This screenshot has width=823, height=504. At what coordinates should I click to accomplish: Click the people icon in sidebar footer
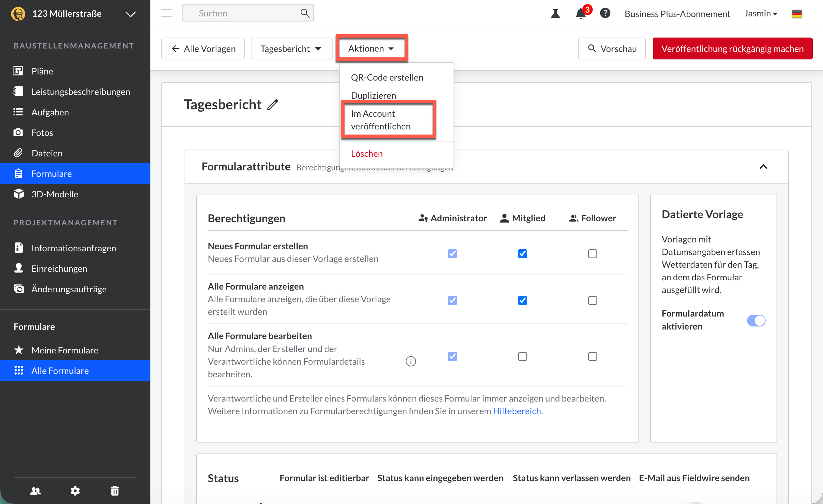[36, 491]
